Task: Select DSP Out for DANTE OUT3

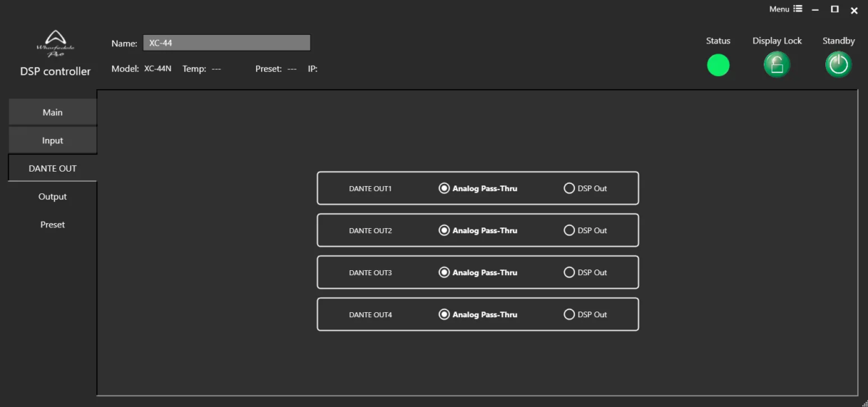Action: click(x=569, y=272)
